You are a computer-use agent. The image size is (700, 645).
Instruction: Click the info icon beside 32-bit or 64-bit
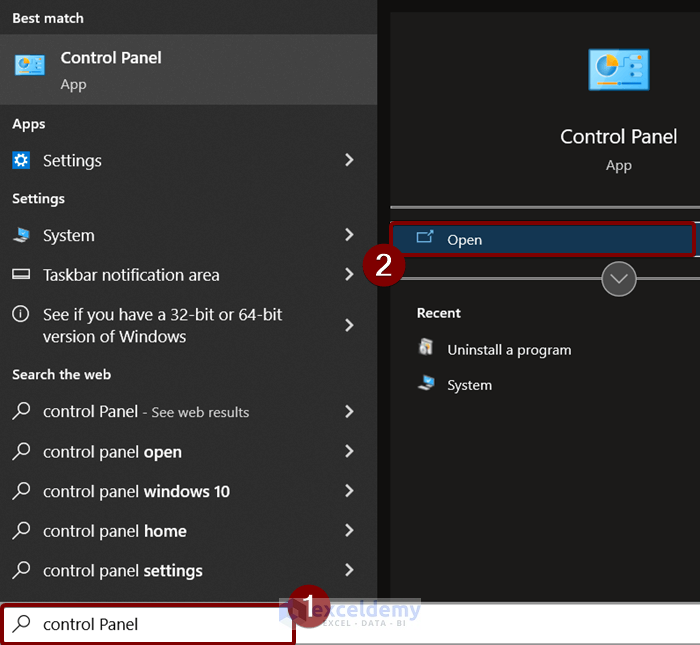[x=21, y=314]
